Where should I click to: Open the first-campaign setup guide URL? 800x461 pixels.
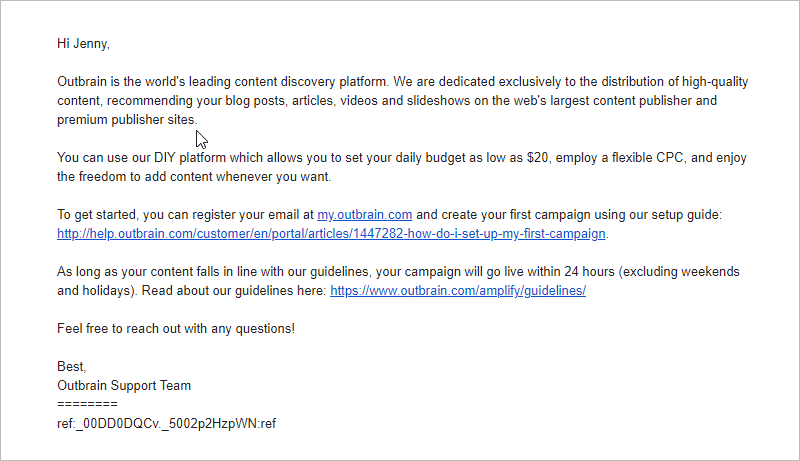pyautogui.click(x=331, y=234)
